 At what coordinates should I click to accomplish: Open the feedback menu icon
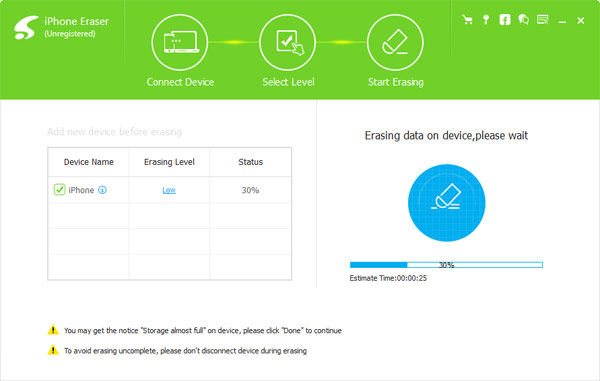click(543, 20)
